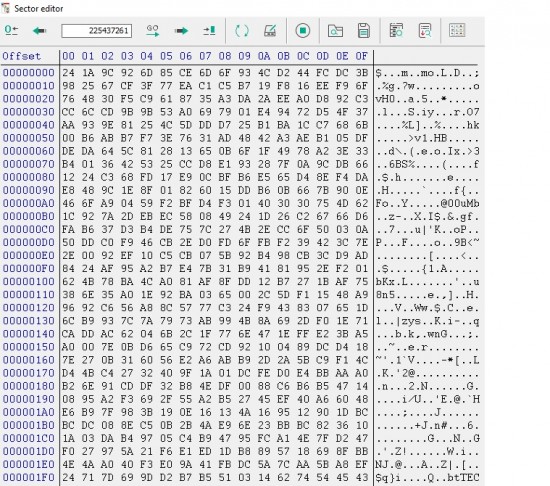Click the hex grid view icon
Image resolution: width=550 pixels, height=486 pixels.
pos(457,31)
